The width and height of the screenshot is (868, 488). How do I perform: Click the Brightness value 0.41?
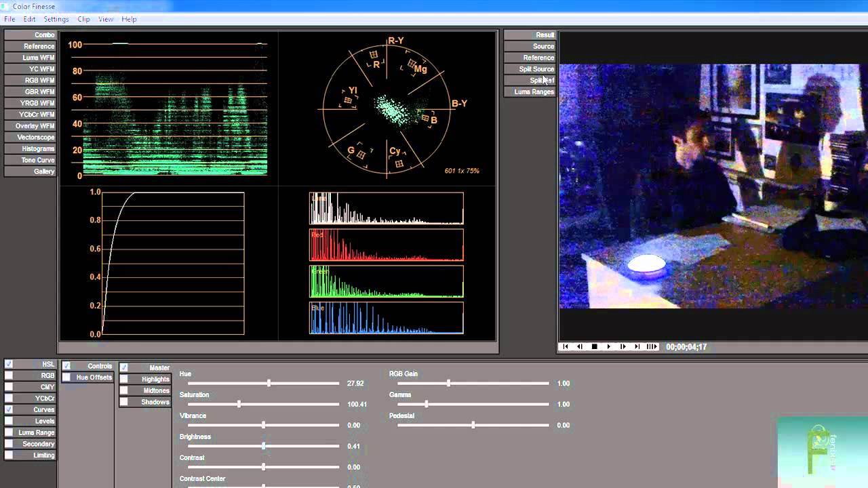353,447
